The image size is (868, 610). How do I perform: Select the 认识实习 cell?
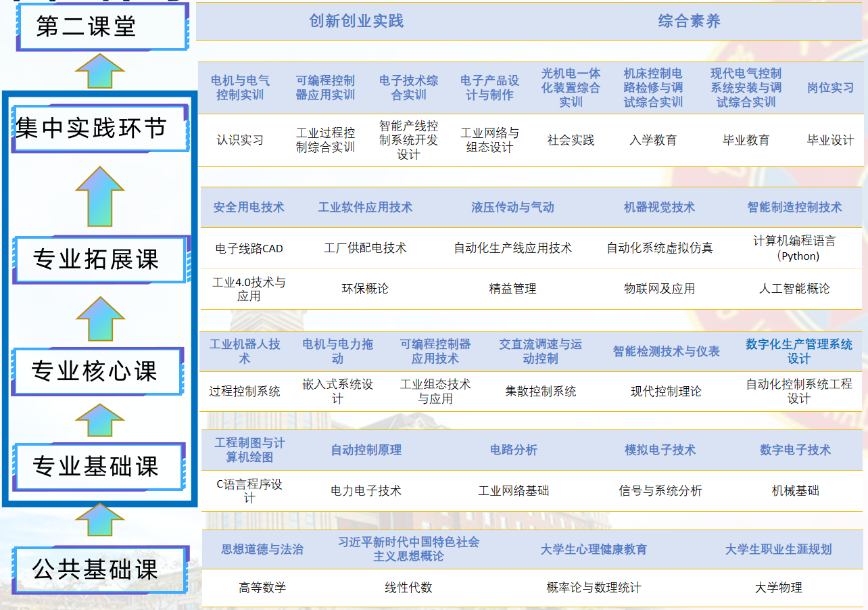240,140
